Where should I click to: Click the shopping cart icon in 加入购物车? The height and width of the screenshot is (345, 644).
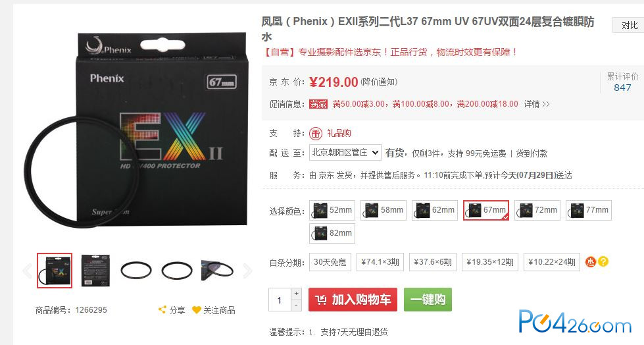321,300
